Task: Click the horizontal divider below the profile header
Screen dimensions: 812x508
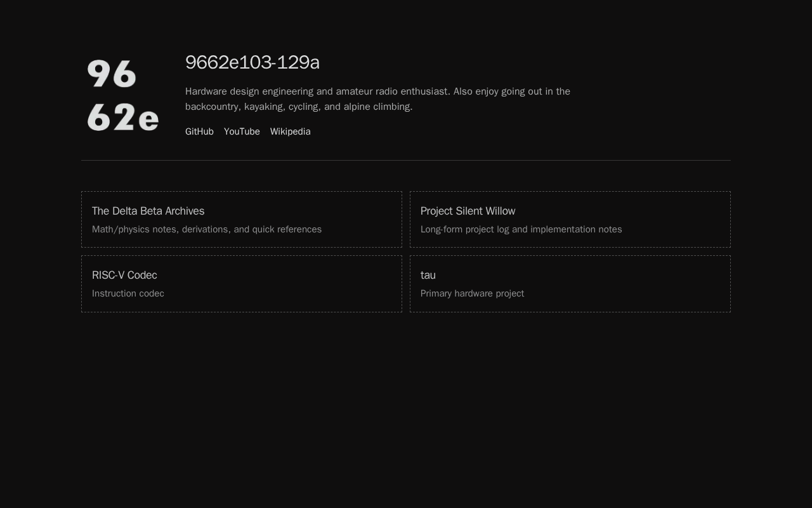Action: click(x=406, y=161)
